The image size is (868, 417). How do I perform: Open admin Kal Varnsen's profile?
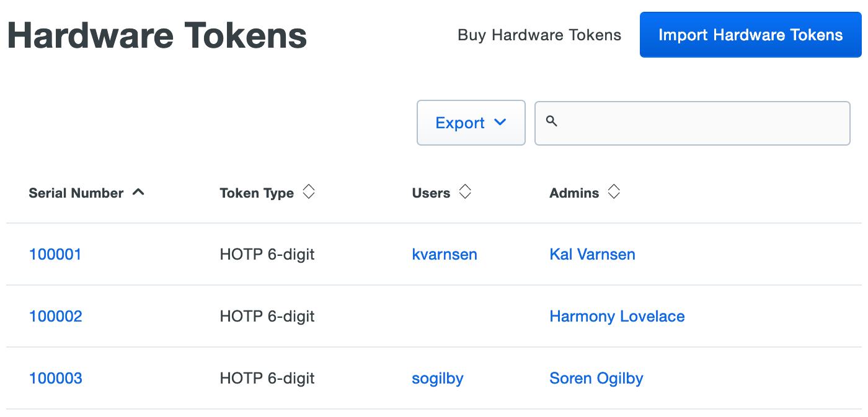point(592,254)
